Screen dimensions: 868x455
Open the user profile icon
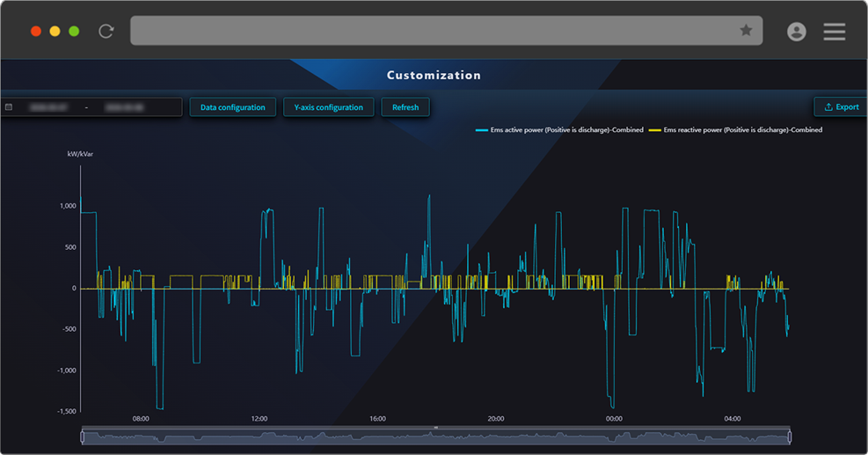(x=797, y=31)
